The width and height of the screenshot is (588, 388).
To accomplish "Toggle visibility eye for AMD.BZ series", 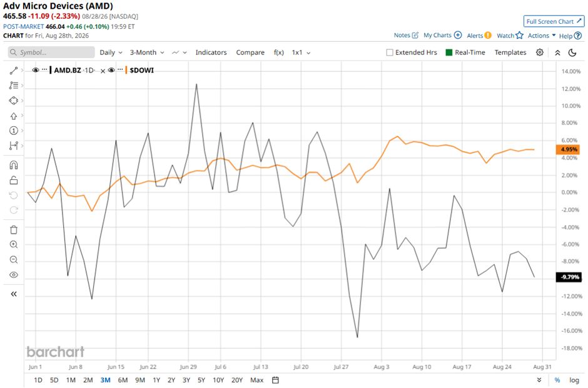I will click(35, 70).
